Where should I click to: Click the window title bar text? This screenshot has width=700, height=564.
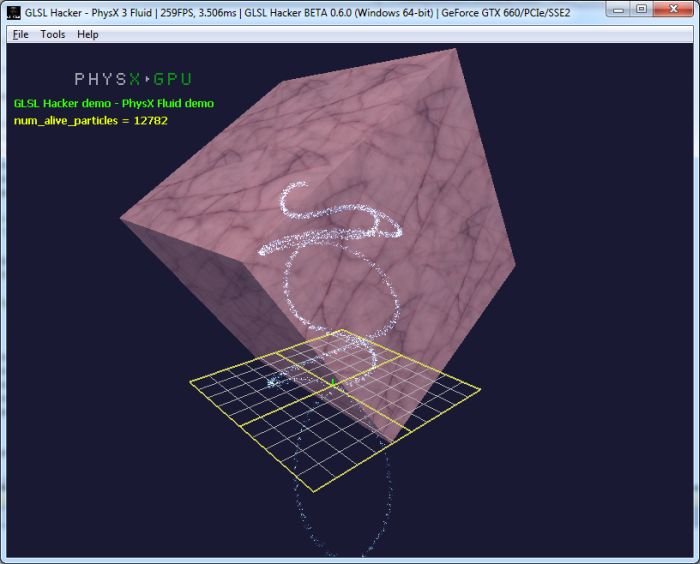[x=297, y=13]
